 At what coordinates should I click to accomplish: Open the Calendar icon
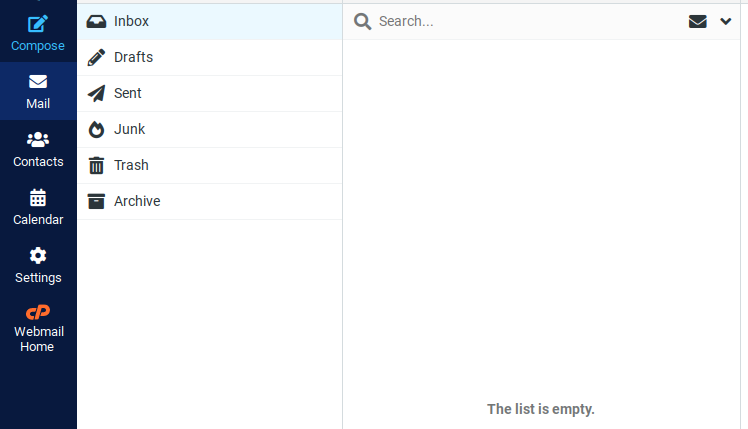tap(38, 198)
